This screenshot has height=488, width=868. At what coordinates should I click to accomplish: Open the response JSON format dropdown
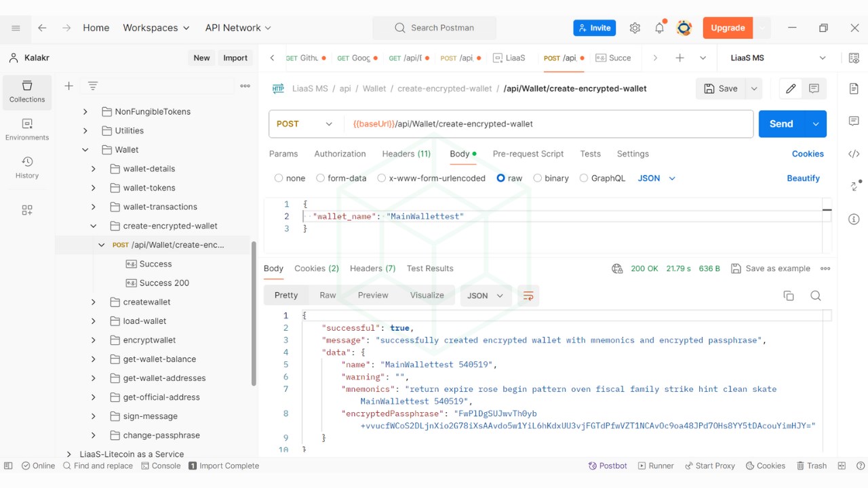point(486,296)
